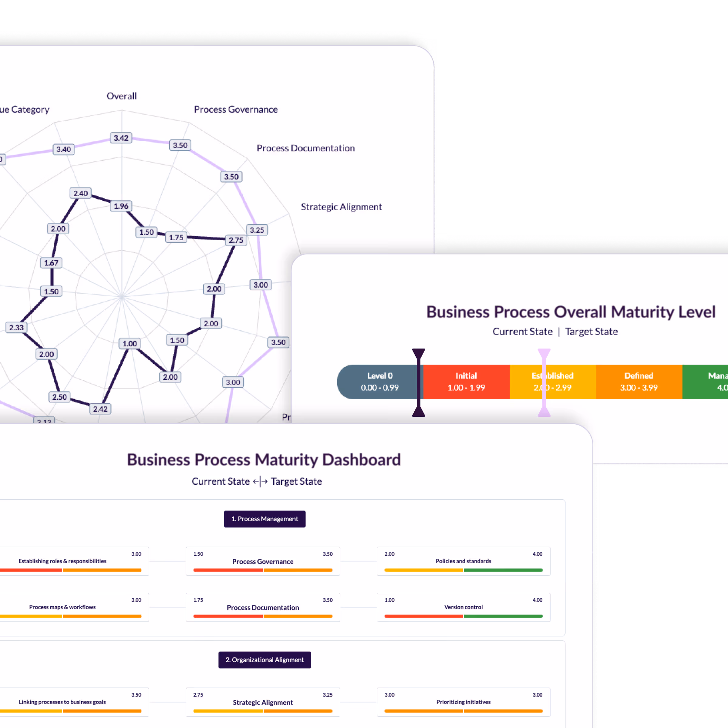Image resolution: width=728 pixels, height=728 pixels.
Task: Select the "Establishing roles & responsibilities" card
Action: [x=62, y=561]
